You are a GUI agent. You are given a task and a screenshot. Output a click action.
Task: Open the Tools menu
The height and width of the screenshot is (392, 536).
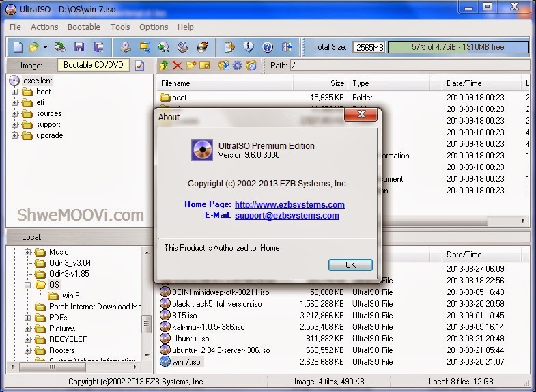120,27
